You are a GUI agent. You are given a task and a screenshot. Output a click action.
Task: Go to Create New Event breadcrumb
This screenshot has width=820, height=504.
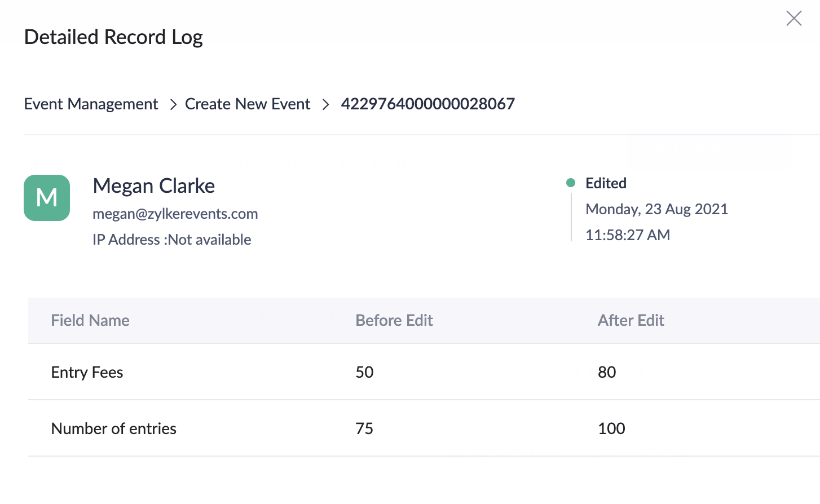pyautogui.click(x=247, y=104)
